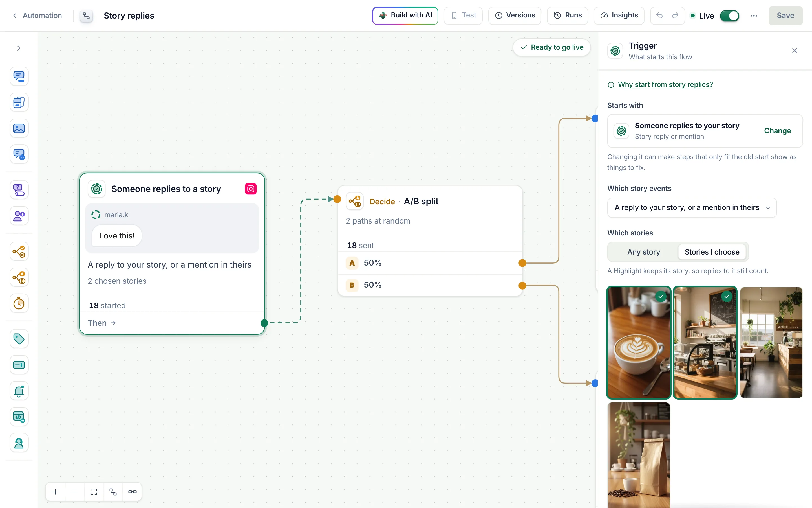Add a message step from the sidebar

pos(19,76)
